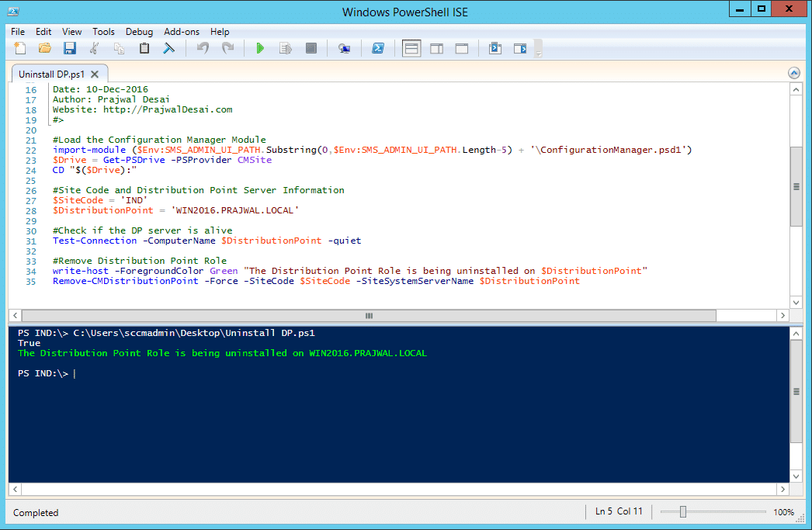The width and height of the screenshot is (812, 530).
Task: Open the Add-ons menu
Action: pyautogui.click(x=182, y=32)
